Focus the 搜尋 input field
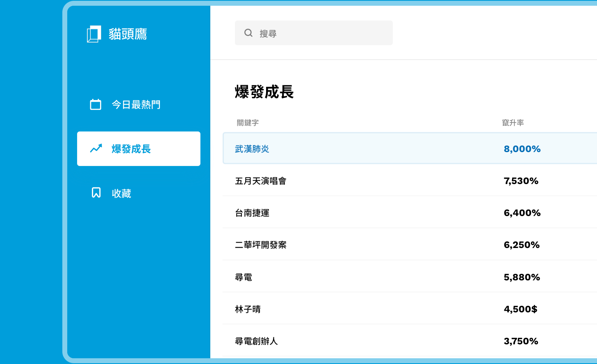Screen dimensions: 597x364 point(320,33)
